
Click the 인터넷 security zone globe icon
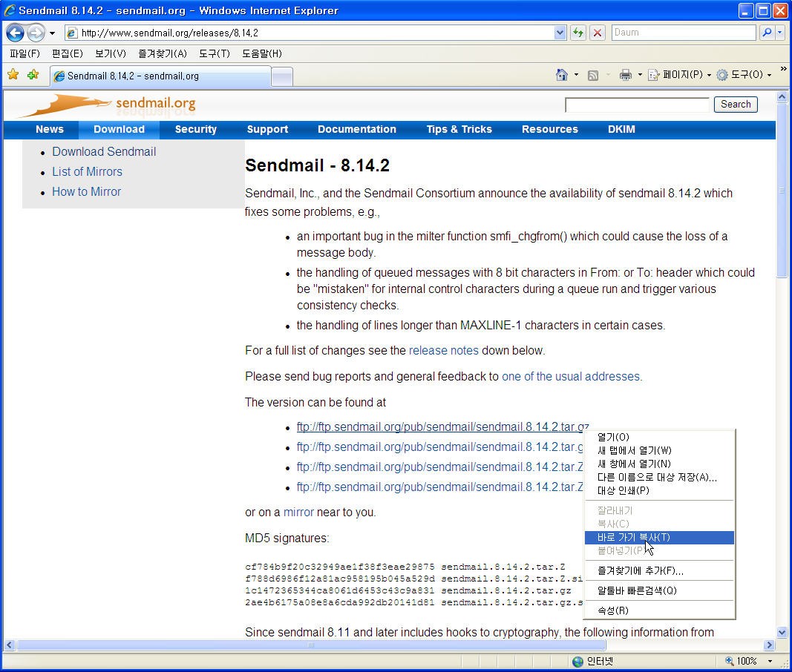577,662
